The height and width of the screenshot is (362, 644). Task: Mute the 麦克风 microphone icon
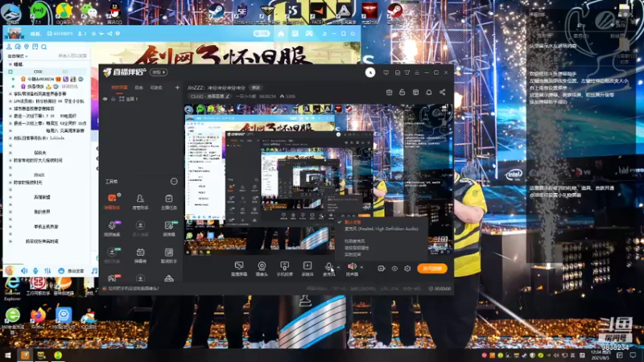point(328,269)
